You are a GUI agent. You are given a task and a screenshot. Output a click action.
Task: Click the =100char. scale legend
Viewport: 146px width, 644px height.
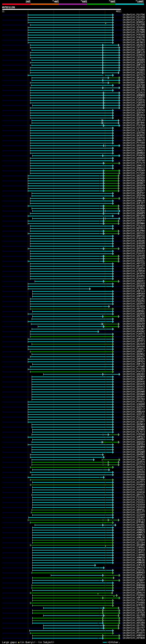[x=111, y=642]
